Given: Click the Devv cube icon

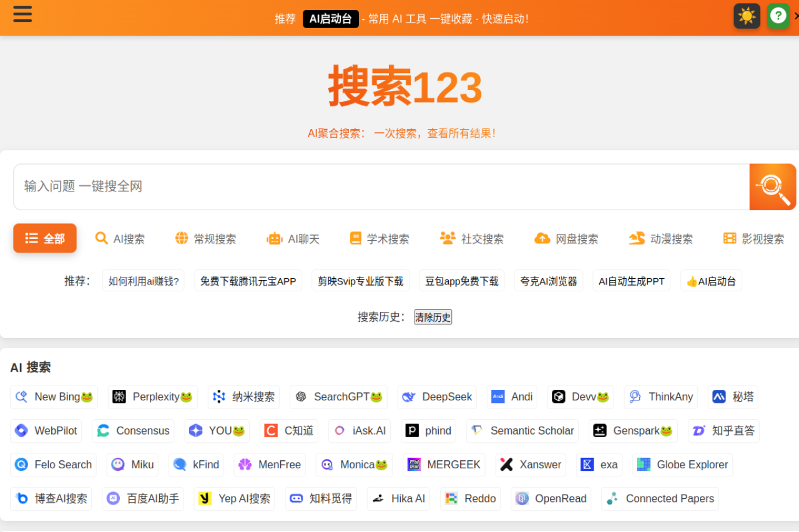Looking at the screenshot, I should 559,397.
